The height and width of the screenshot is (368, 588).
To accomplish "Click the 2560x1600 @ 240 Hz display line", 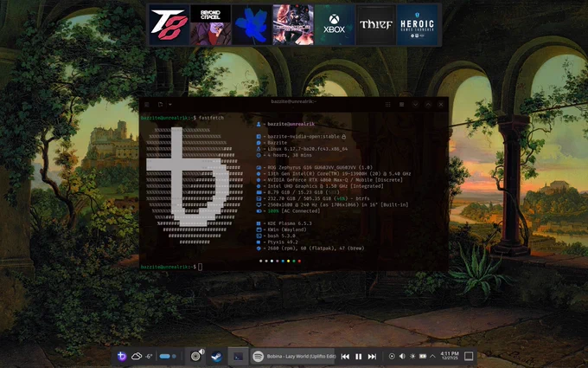I will point(332,204).
